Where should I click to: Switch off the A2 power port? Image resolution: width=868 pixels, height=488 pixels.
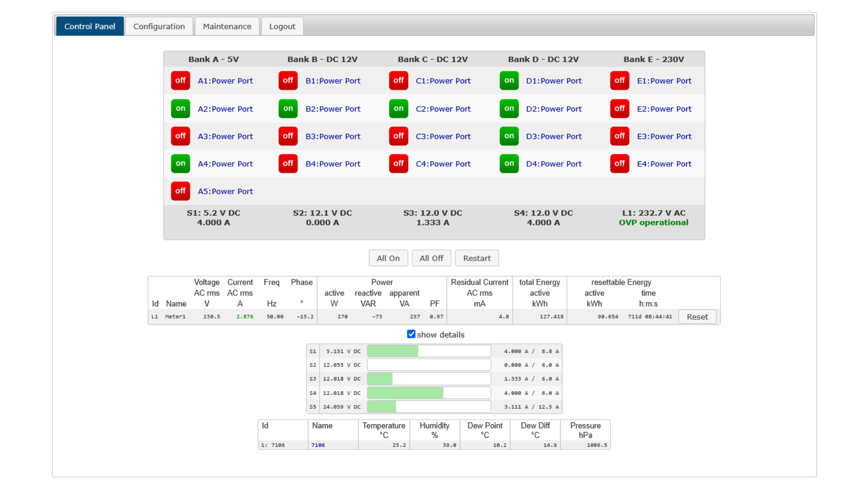(x=180, y=108)
